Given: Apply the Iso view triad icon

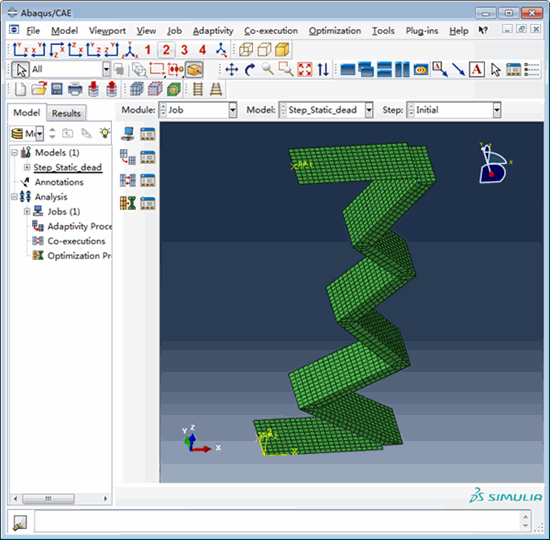Looking at the screenshot, I should [x=130, y=49].
